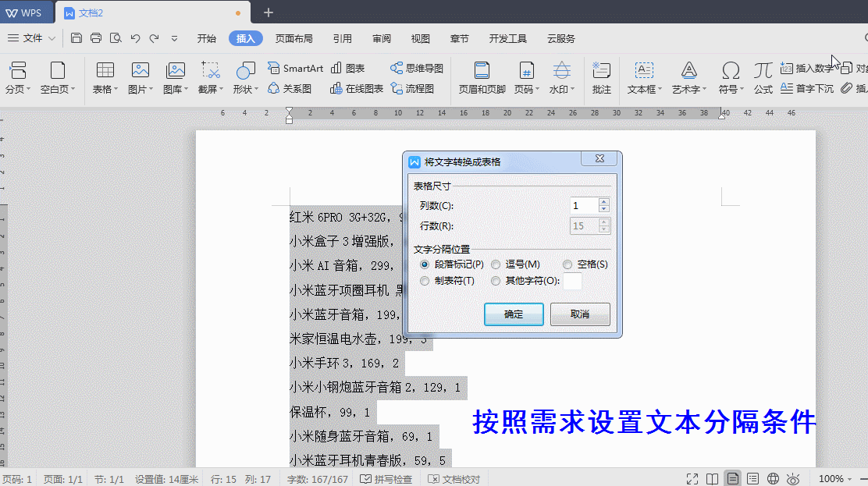Confirm conversion with 确定 button
868x486 pixels.
(514, 314)
